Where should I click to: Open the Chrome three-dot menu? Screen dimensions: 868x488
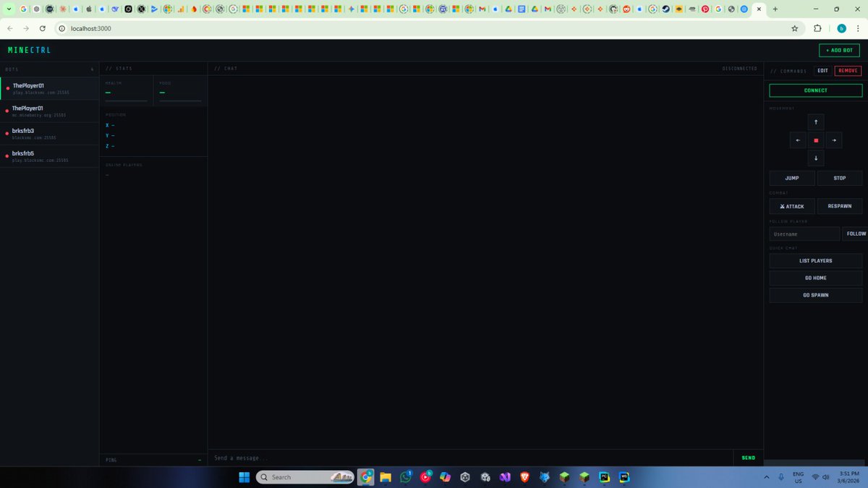tap(858, 28)
